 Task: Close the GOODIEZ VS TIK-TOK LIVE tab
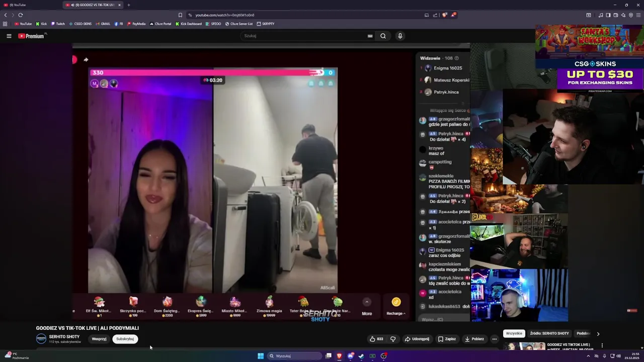pos(119,5)
